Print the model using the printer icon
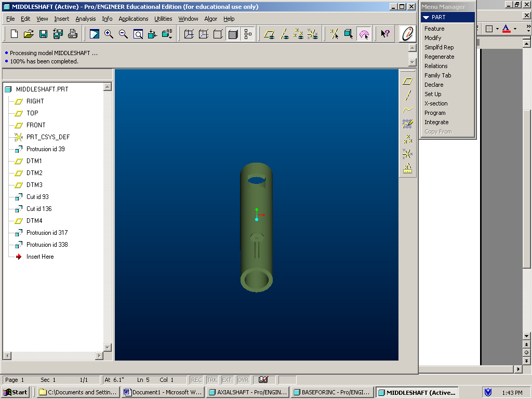The width and height of the screenshot is (532, 399). (x=73, y=34)
